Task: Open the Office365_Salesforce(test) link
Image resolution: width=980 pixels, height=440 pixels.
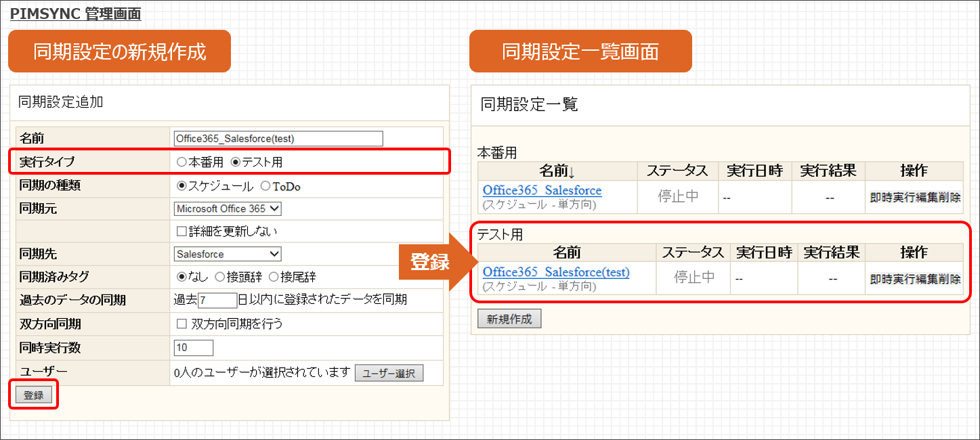Action: click(556, 272)
